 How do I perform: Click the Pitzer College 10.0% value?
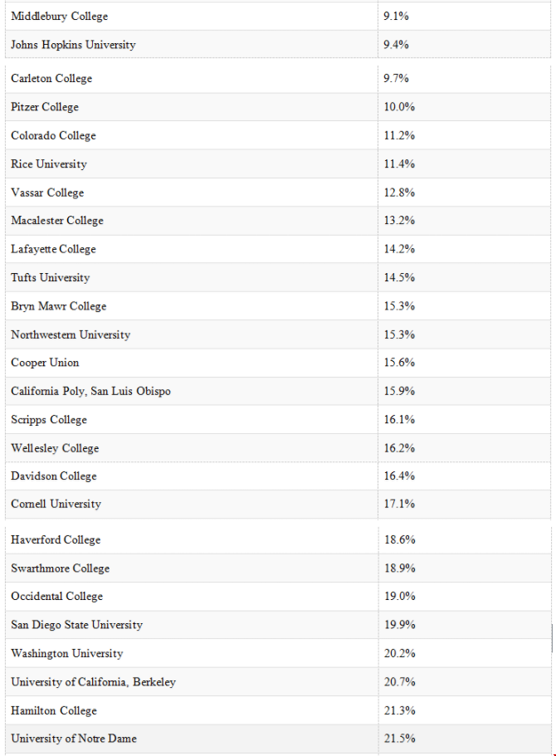(399, 107)
